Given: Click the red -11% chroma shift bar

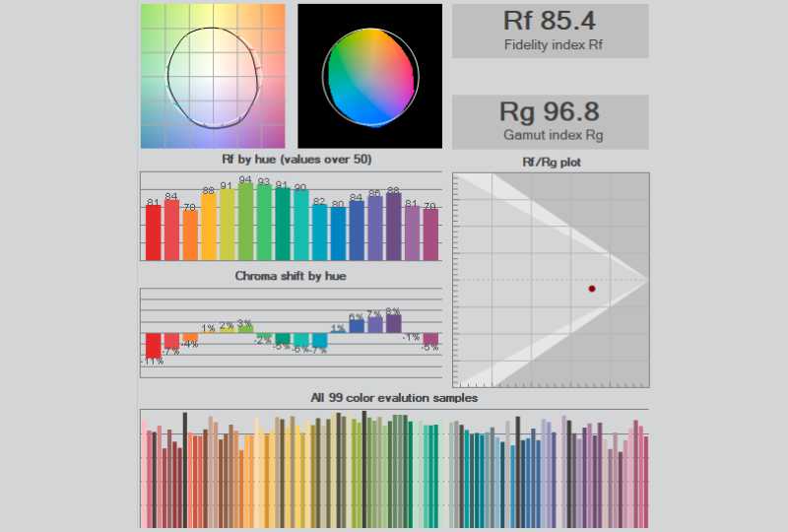Looking at the screenshot, I should 153,344.
